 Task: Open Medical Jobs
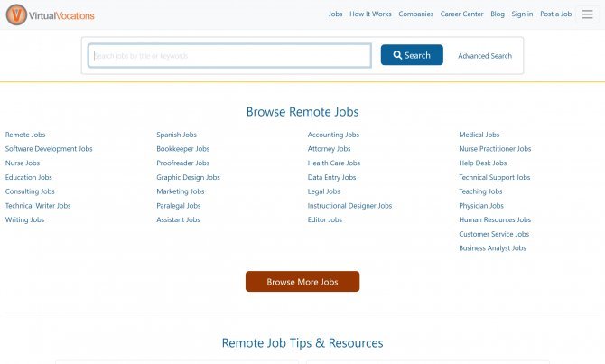coord(479,135)
